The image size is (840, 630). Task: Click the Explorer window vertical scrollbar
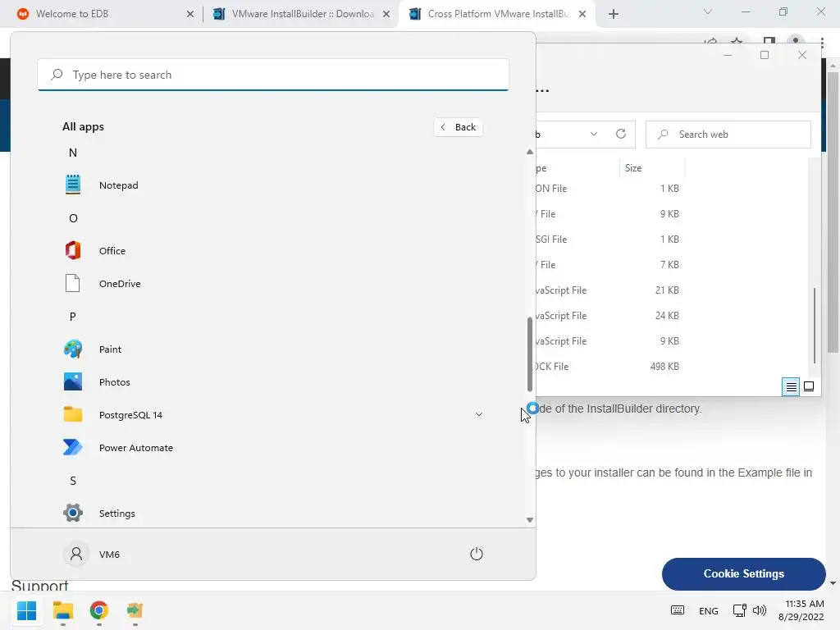point(815,326)
